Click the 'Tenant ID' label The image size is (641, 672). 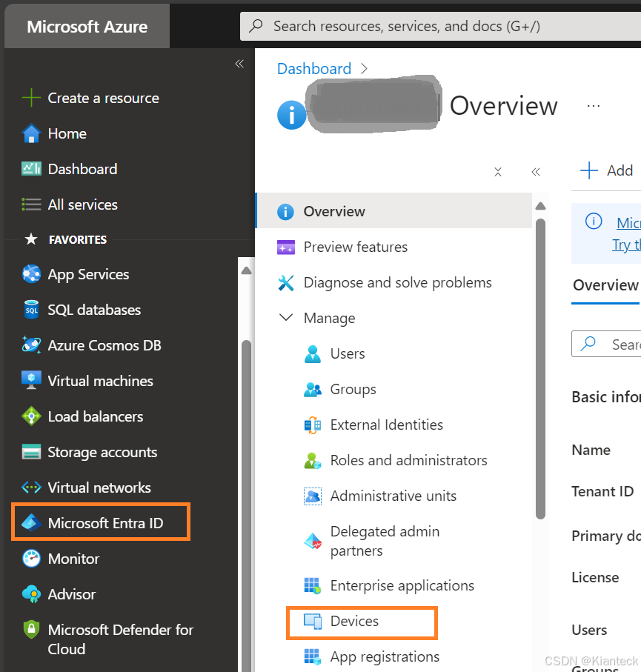(x=602, y=491)
